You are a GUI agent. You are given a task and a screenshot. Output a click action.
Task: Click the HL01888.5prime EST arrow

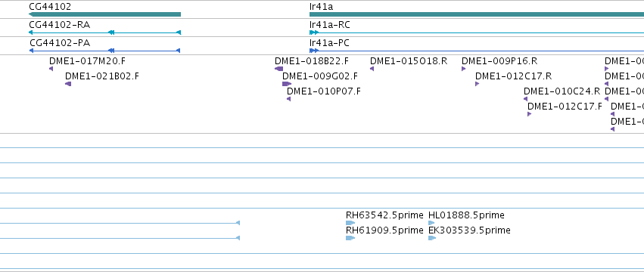tap(431, 223)
